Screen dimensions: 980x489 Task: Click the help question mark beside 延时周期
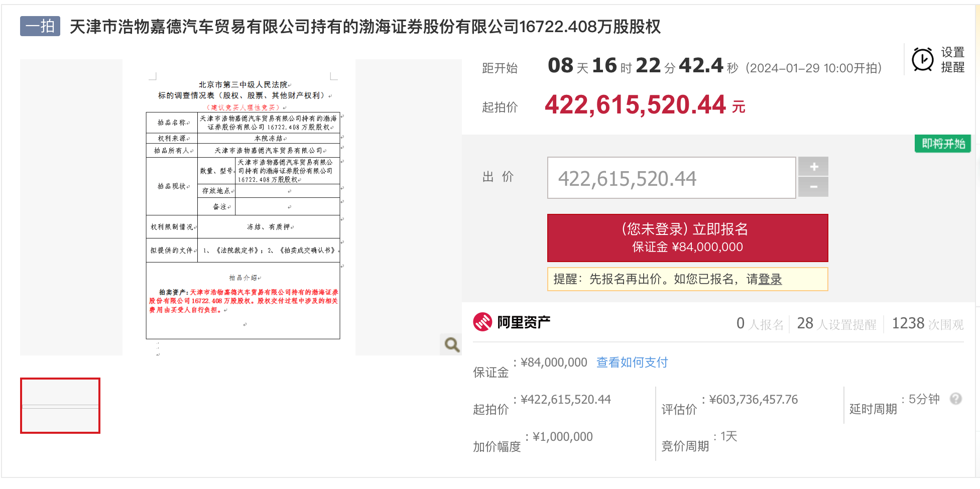coord(956,399)
